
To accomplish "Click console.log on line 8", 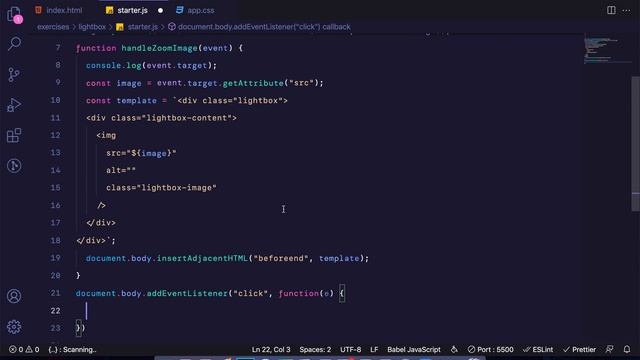I will [113, 65].
